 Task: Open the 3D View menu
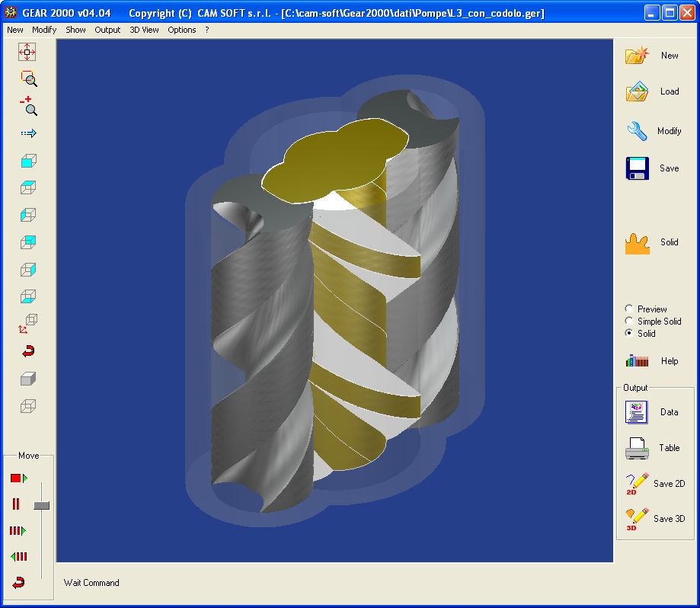144,30
